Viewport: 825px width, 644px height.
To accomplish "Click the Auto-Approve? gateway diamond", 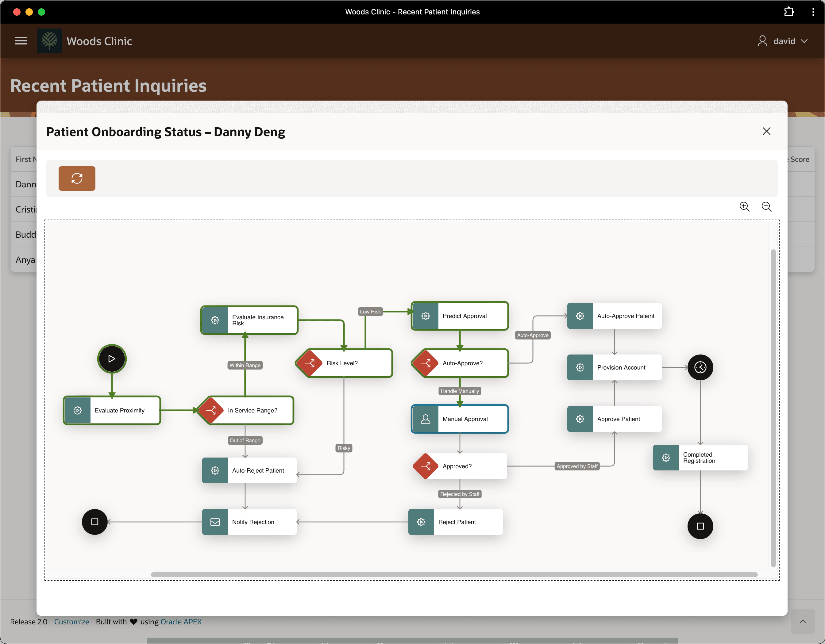I will coord(426,363).
